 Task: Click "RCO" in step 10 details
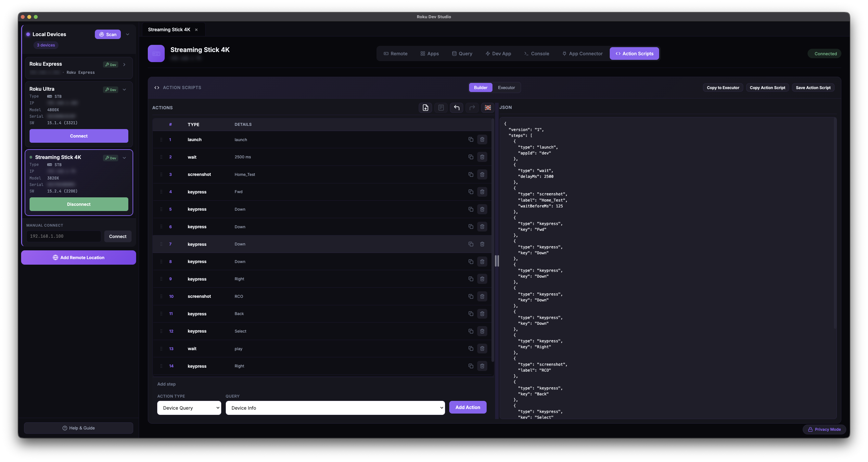click(x=238, y=297)
